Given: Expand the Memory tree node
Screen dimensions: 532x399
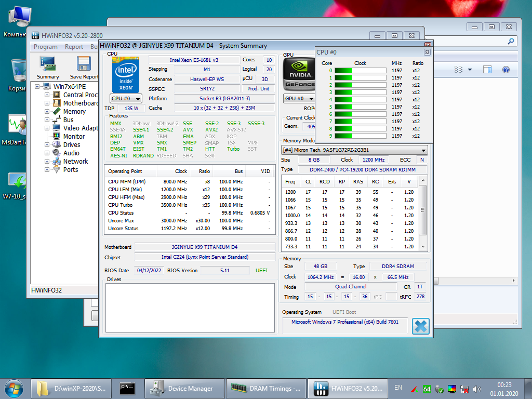Looking at the screenshot, I should (47, 111).
